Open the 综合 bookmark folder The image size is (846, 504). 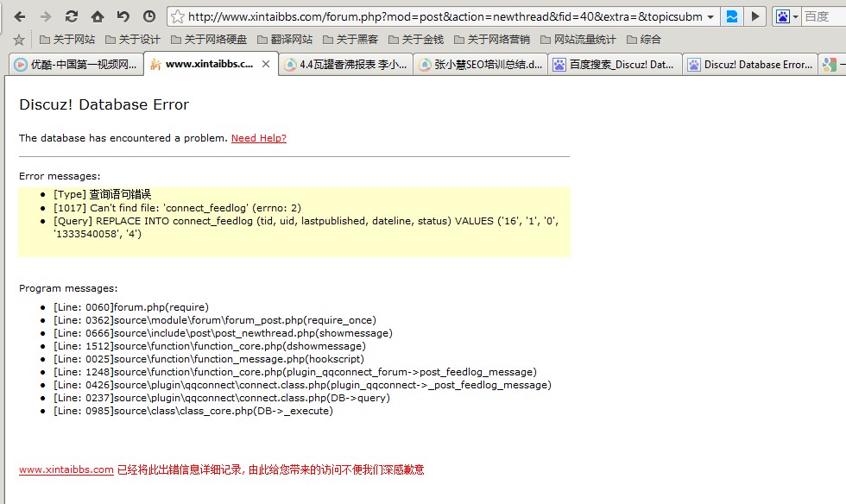click(x=644, y=40)
